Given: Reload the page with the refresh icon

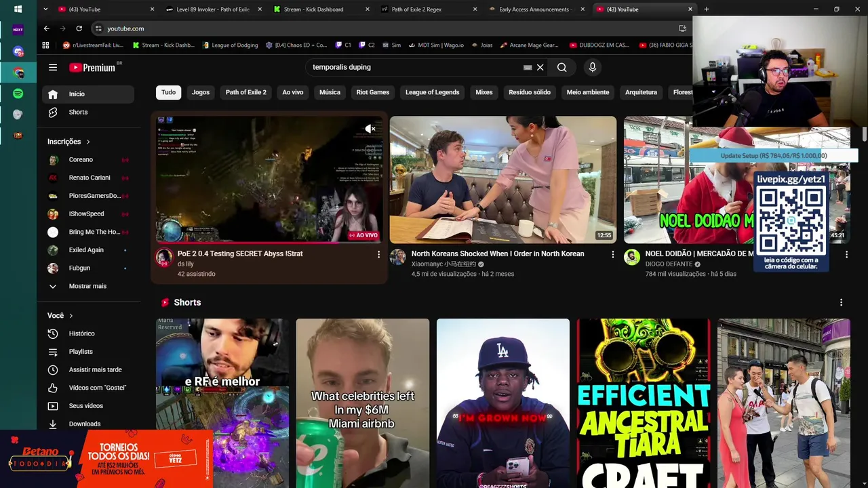Looking at the screenshot, I should (x=79, y=28).
